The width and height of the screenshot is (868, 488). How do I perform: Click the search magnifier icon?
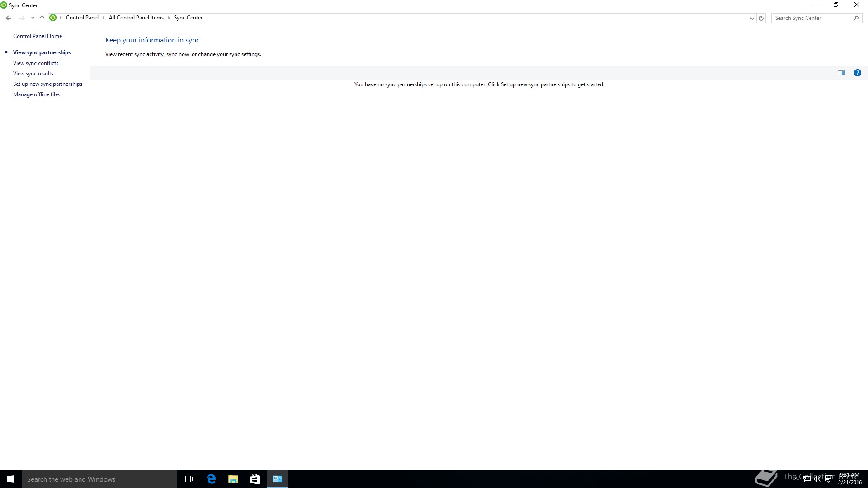[x=855, y=18]
